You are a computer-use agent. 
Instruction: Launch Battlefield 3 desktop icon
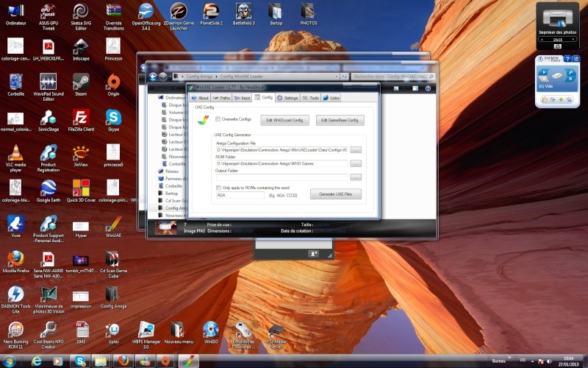point(244,15)
